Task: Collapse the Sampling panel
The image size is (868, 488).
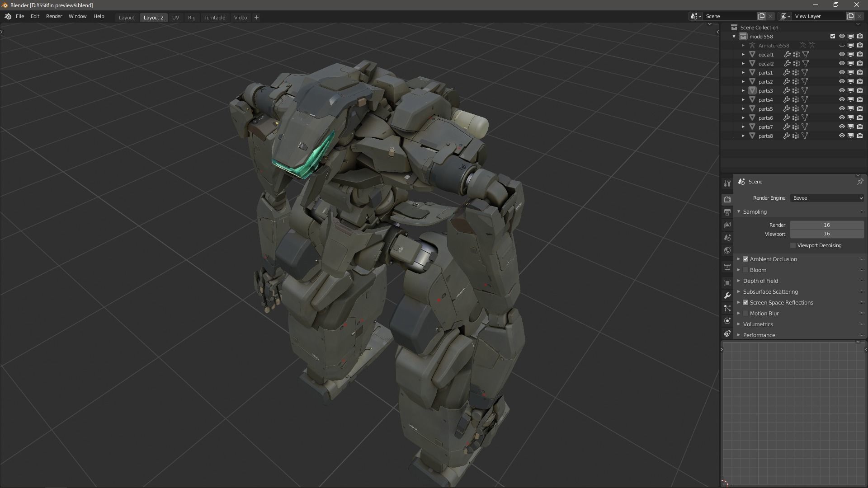Action: click(x=739, y=211)
